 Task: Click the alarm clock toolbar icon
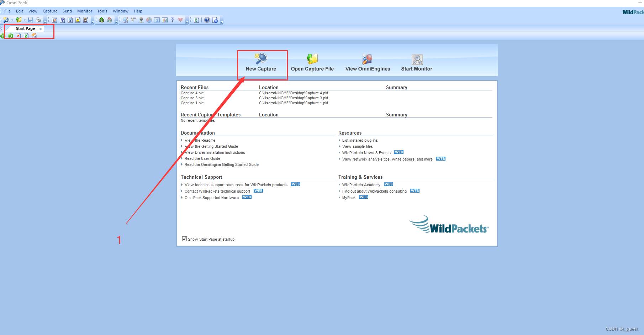pyautogui.click(x=86, y=20)
